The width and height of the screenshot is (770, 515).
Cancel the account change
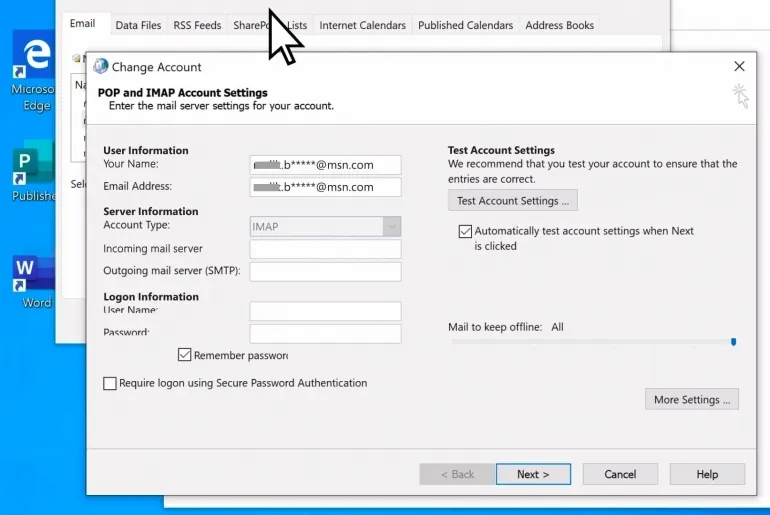[619, 474]
